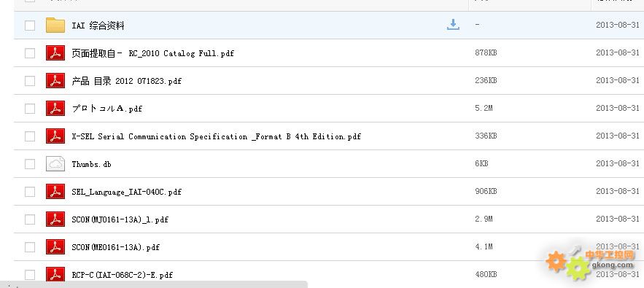
Task: Toggle checkbox for RCP-C(IAI-068C-2)-E.pdf
Action: [x=30, y=275]
